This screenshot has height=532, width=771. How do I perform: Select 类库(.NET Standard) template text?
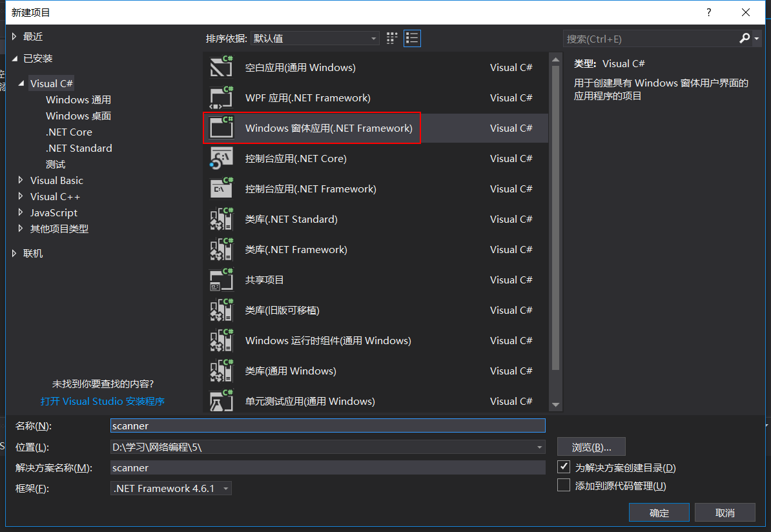coord(291,220)
